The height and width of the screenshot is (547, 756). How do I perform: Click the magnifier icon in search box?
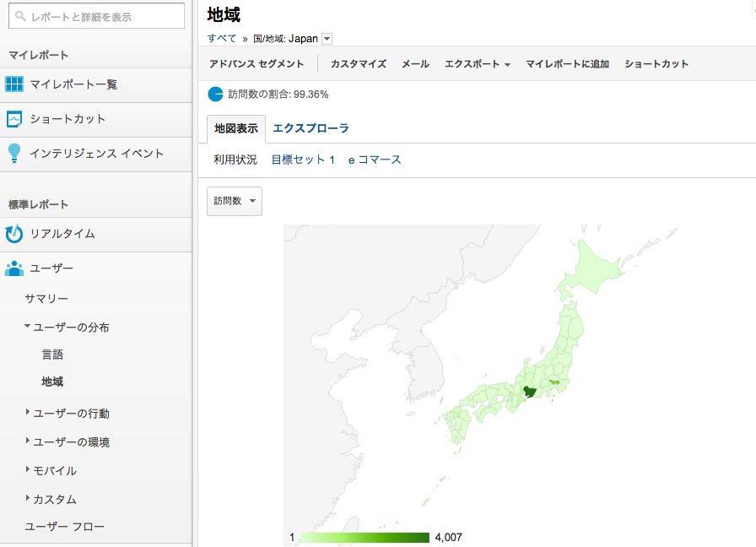(x=20, y=16)
